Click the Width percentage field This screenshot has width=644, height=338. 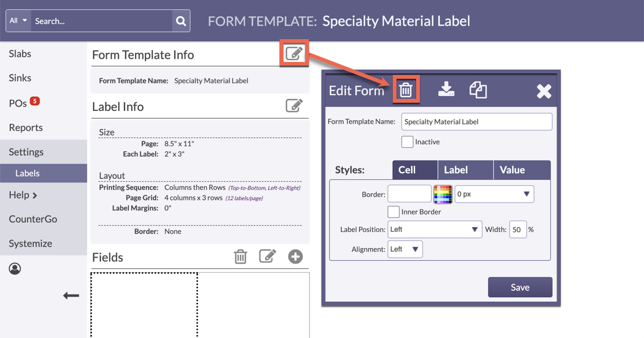pos(518,229)
